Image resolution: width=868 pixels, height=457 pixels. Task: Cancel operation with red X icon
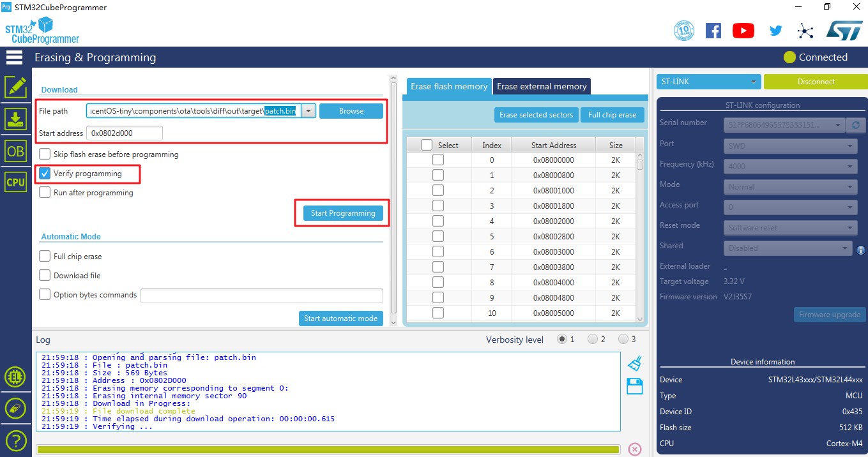tap(635, 449)
